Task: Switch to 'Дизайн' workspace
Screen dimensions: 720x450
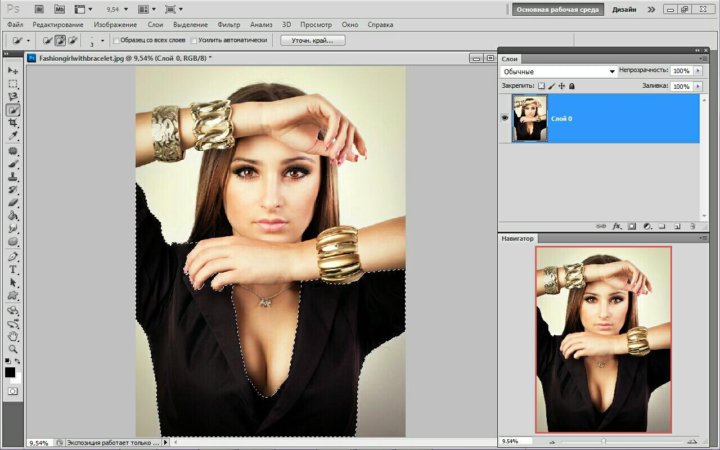Action: (x=624, y=9)
